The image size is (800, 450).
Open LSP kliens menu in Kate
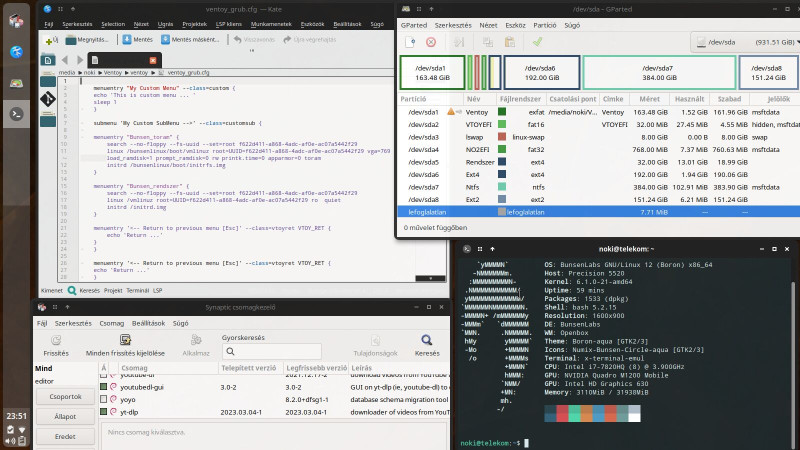click(x=229, y=24)
